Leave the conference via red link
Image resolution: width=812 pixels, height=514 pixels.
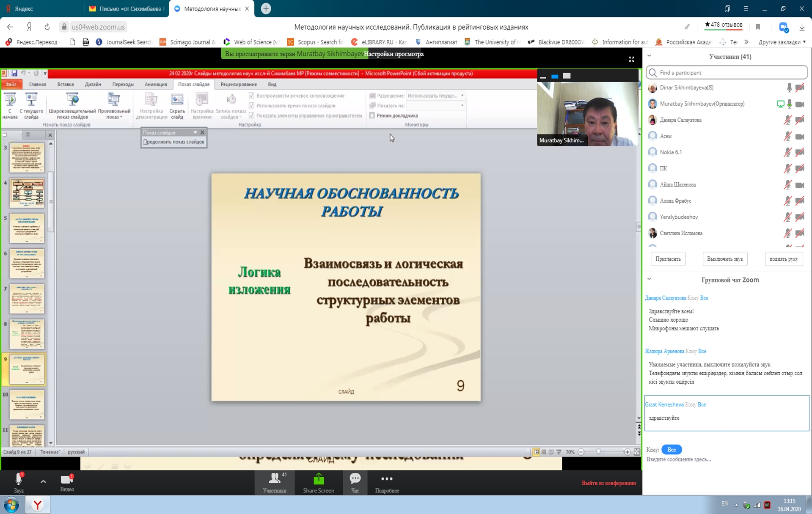pos(608,483)
